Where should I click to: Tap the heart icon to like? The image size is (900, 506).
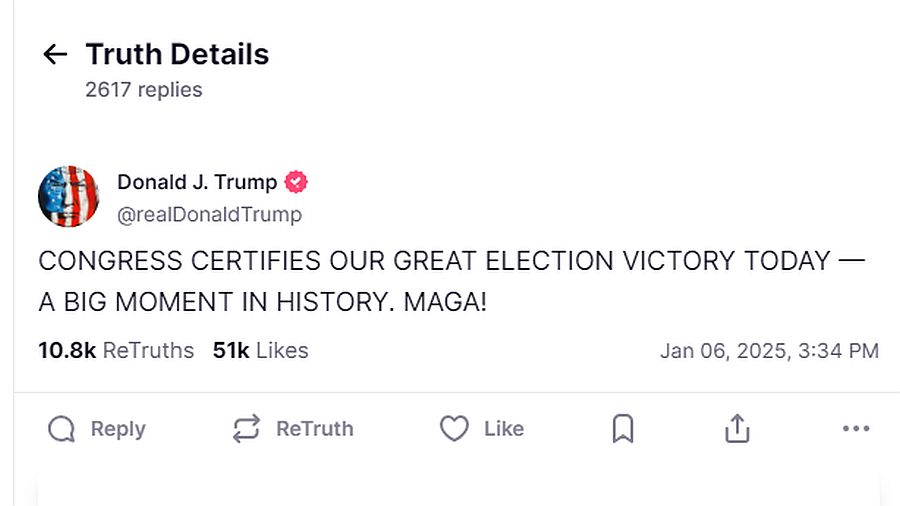tap(454, 429)
